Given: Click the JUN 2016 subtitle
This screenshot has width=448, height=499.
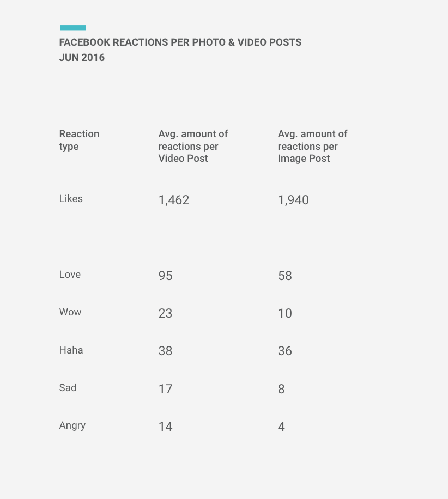Looking at the screenshot, I should (82, 58).
